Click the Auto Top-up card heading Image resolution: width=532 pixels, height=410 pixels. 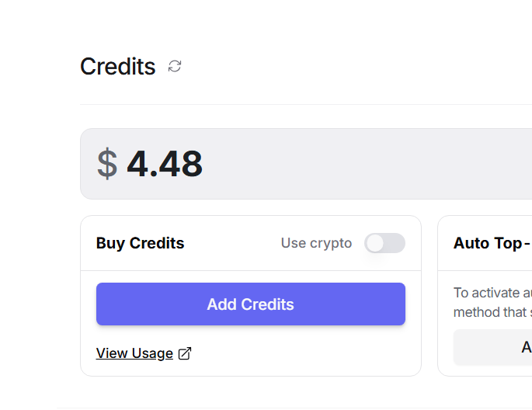coord(489,243)
